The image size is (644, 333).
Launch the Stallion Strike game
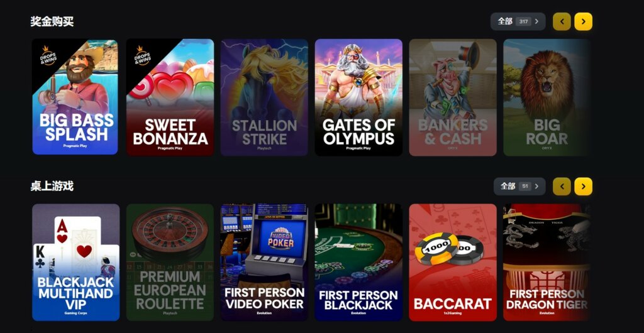(x=264, y=97)
